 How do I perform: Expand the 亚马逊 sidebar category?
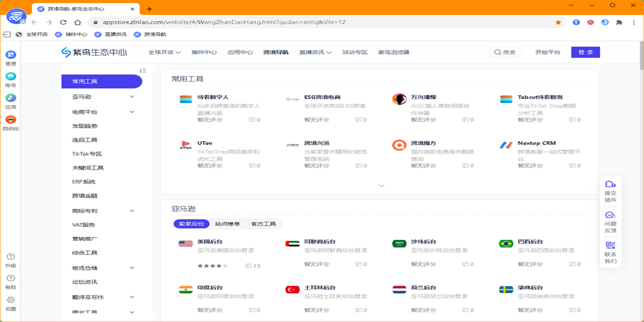coord(132,97)
